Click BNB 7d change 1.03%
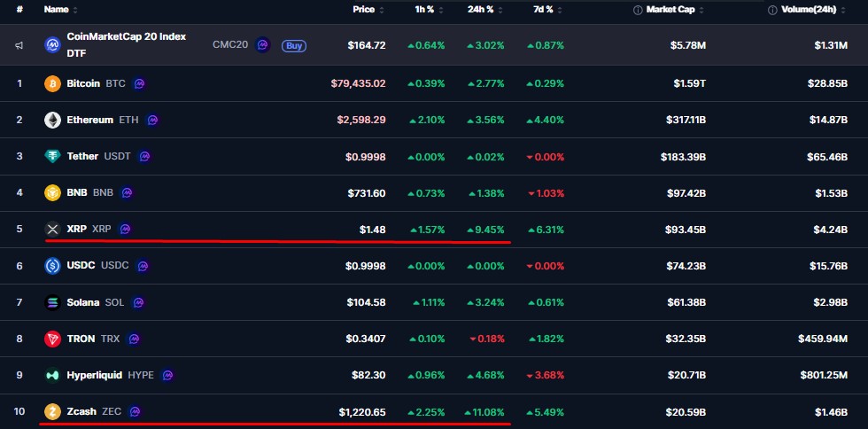Image resolution: width=868 pixels, height=429 pixels. 546,193
